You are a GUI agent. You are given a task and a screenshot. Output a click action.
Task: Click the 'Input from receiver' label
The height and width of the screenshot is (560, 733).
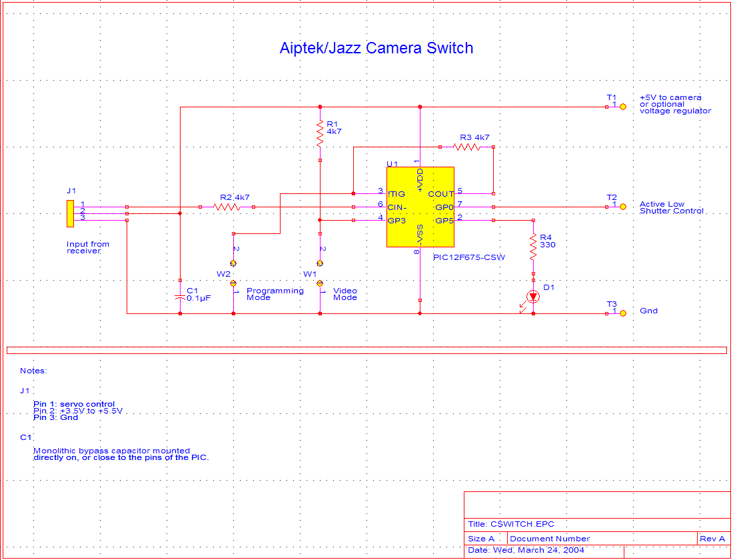point(88,247)
